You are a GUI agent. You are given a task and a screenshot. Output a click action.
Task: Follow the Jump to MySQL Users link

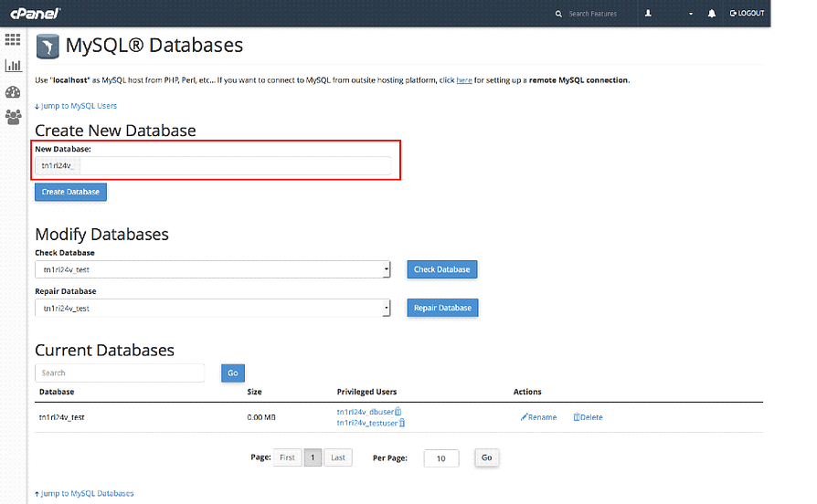(76, 106)
